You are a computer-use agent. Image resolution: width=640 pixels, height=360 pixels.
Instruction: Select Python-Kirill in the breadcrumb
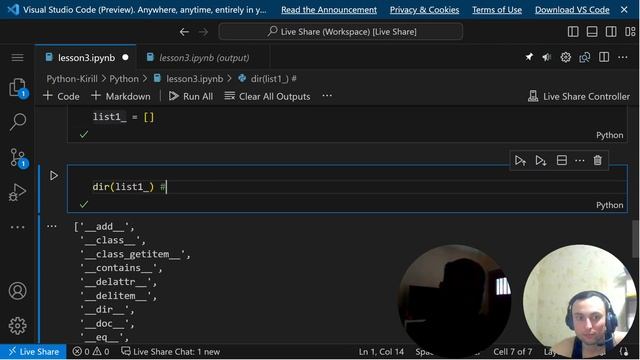[72, 79]
